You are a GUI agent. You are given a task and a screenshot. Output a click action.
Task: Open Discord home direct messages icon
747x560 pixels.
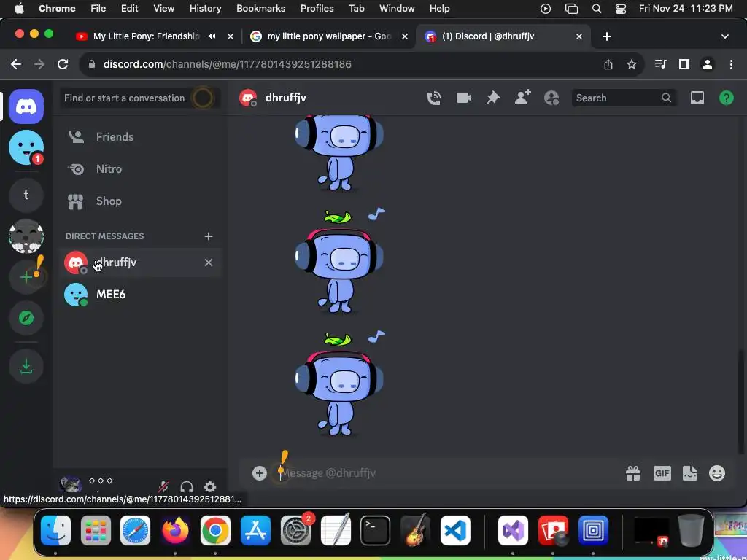pyautogui.click(x=26, y=106)
